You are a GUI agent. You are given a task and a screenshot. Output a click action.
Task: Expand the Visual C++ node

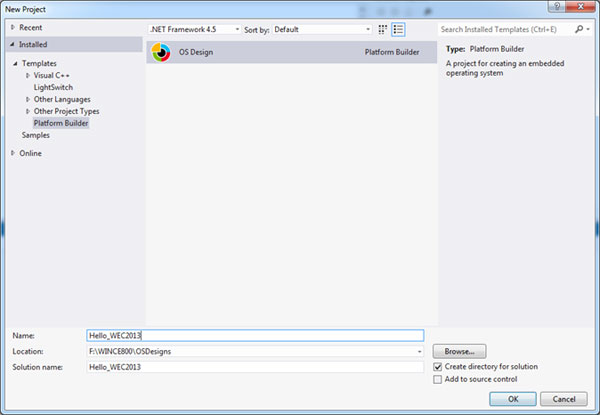(x=28, y=75)
